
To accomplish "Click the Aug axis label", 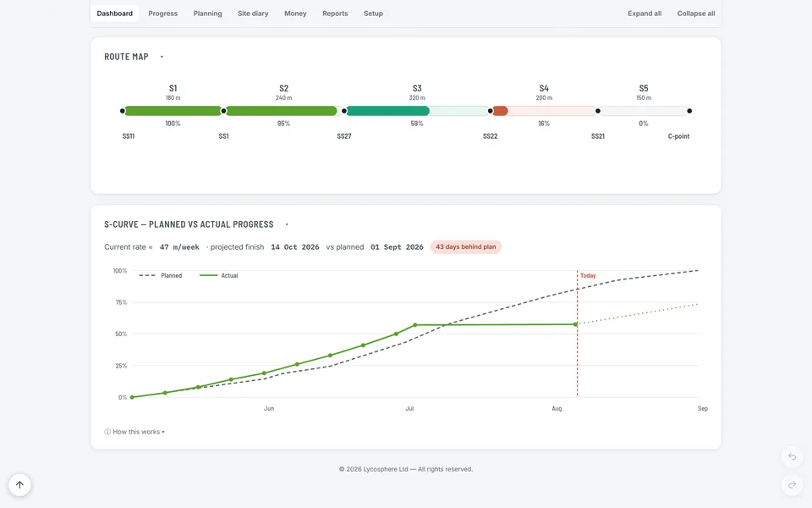I will tap(557, 408).
